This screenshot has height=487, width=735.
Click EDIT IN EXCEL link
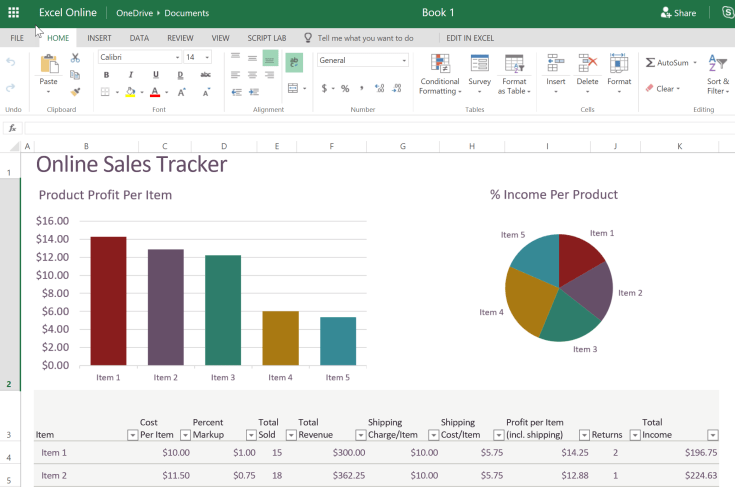click(469, 37)
